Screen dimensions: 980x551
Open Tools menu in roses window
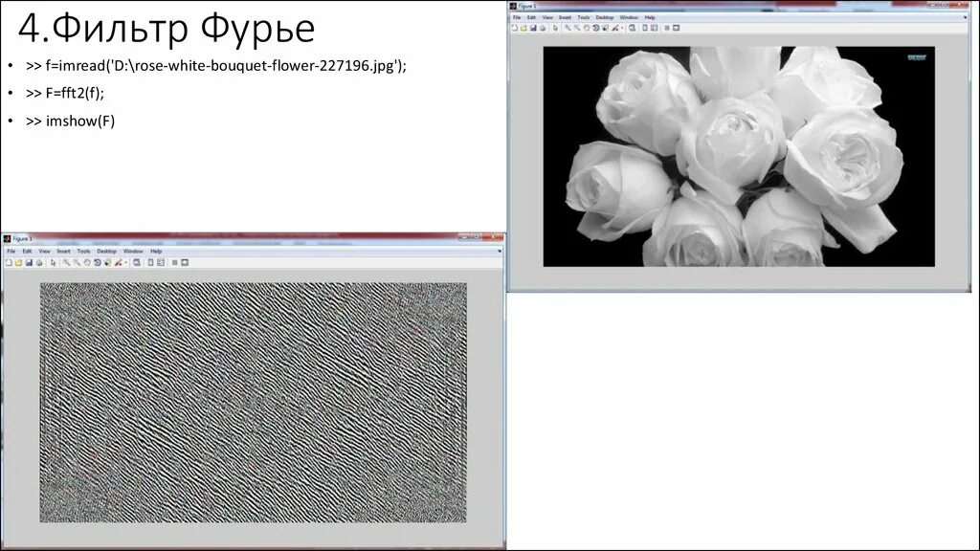pyautogui.click(x=584, y=17)
